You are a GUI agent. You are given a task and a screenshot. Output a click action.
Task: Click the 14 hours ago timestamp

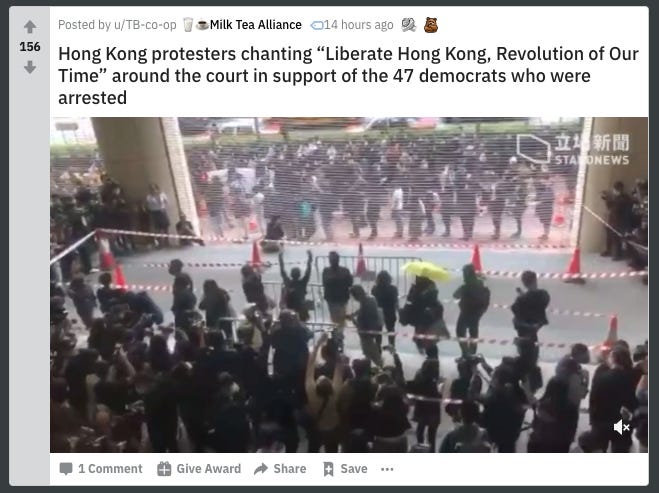pyautogui.click(x=358, y=25)
